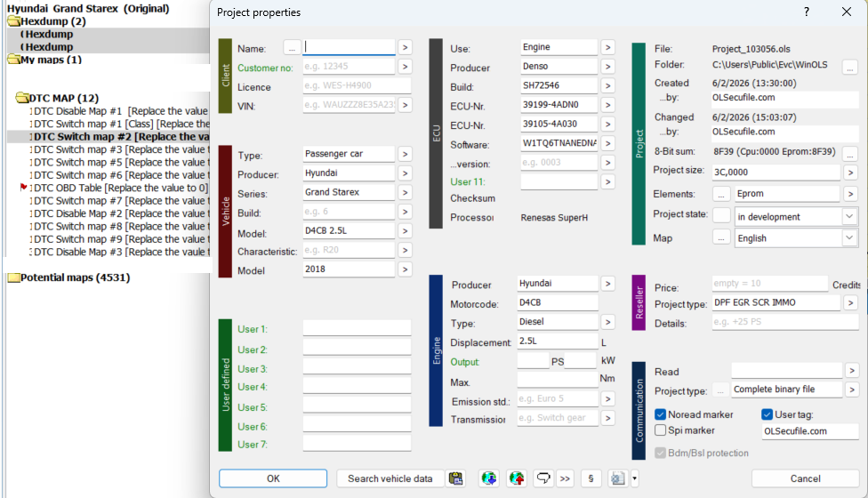Click the ellipsis next to Communication Project type

720,390
